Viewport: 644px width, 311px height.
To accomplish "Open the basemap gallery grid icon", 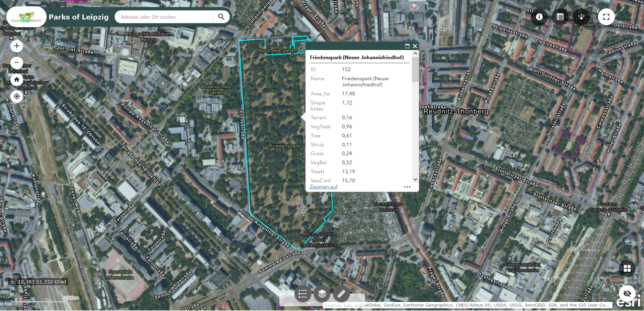I will (x=627, y=268).
